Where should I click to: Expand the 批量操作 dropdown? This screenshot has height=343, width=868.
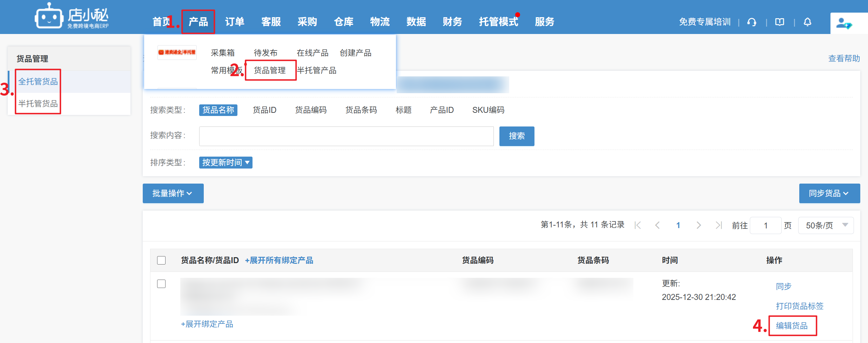point(173,193)
